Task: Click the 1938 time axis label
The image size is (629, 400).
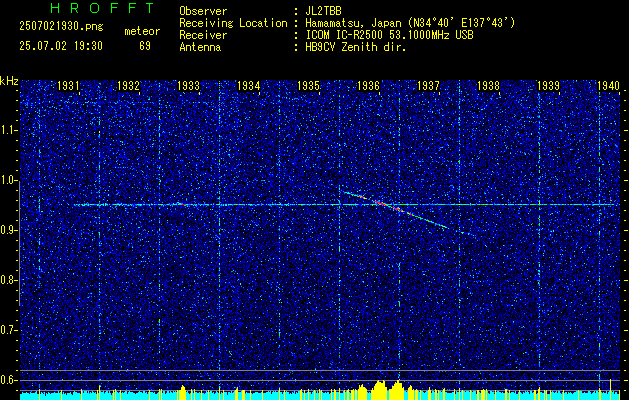Action: (489, 85)
